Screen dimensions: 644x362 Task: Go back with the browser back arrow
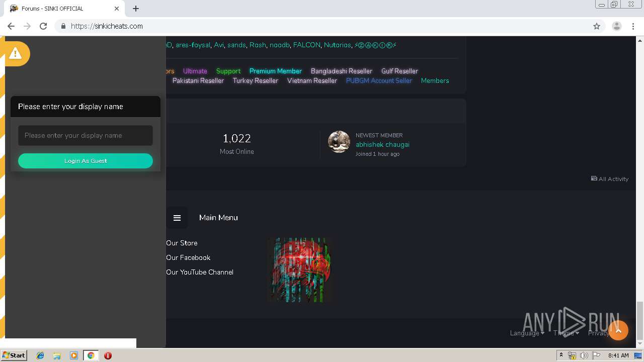point(11,26)
